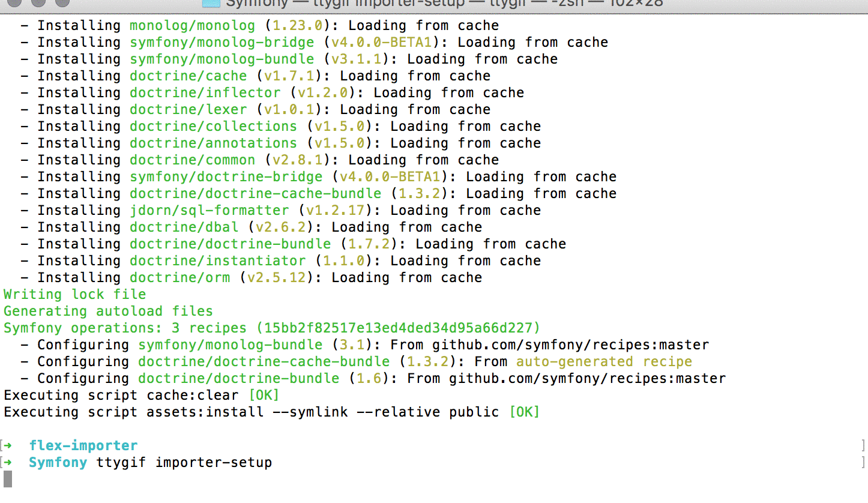868x503 pixels.
Task: Select the symfony/monolog-bridge package name
Action: tap(222, 43)
